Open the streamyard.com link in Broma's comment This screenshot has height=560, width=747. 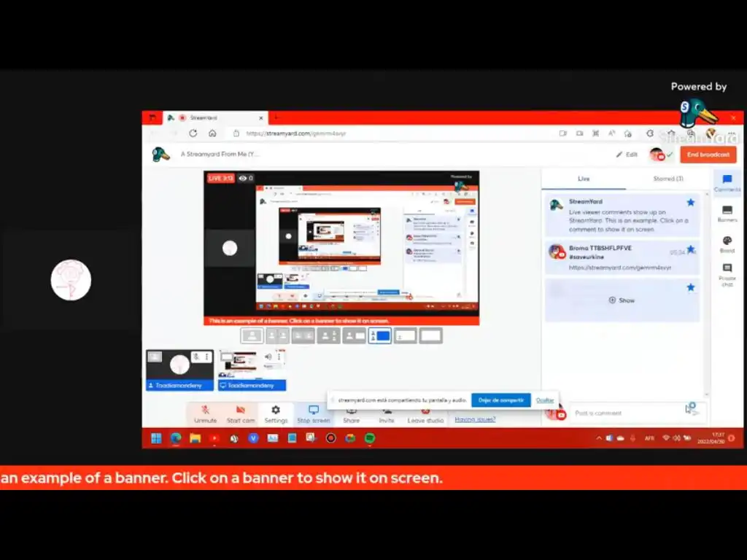(x=620, y=268)
